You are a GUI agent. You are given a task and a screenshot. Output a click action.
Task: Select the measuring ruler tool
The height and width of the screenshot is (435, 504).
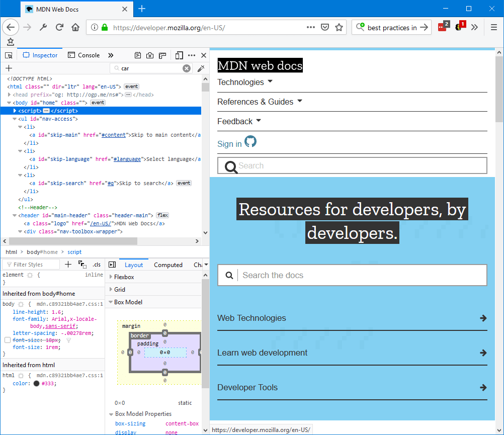162,55
